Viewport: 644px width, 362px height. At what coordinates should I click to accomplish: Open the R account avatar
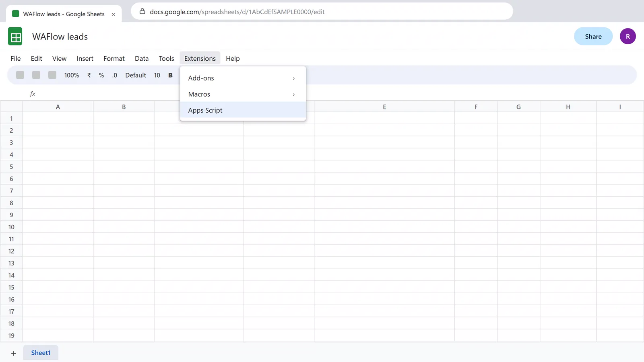coord(627,36)
